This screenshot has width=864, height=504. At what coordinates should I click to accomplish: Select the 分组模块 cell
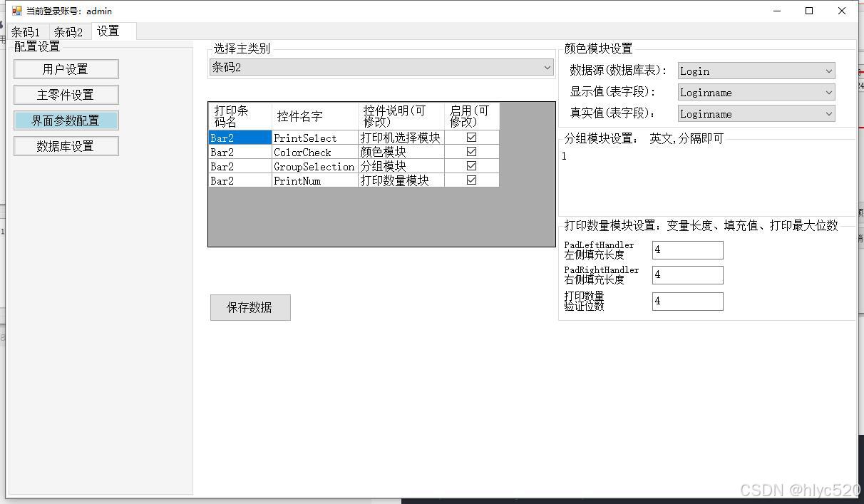401,166
